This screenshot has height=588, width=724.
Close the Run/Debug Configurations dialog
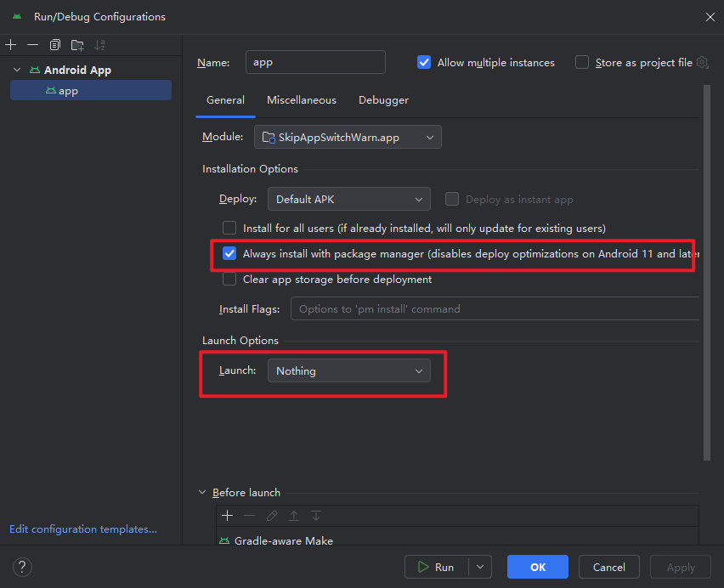[x=710, y=17]
